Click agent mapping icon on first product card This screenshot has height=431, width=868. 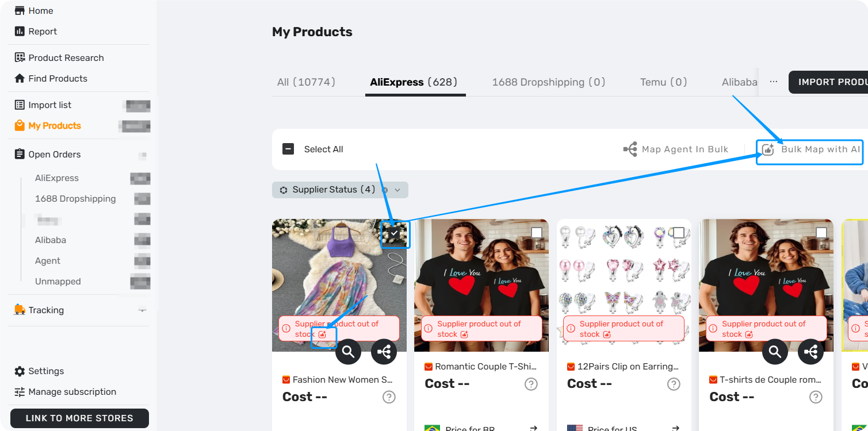[384, 351]
